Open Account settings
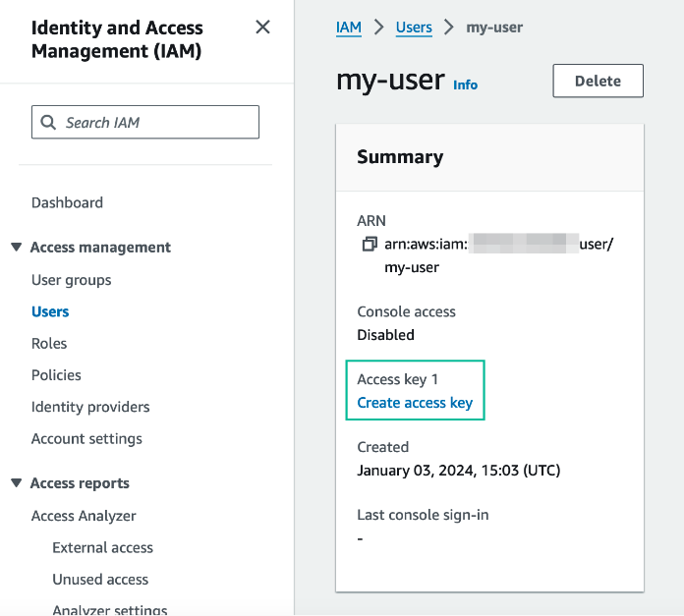 coord(86,438)
